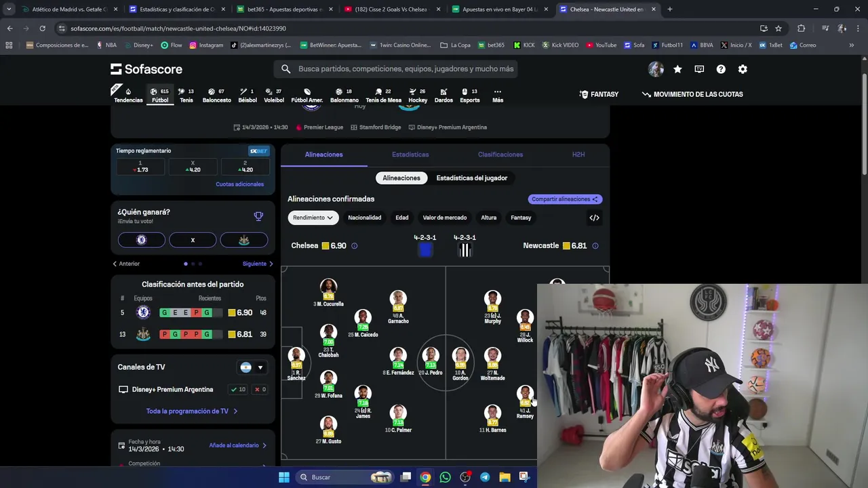Image resolution: width=868 pixels, height=488 pixels.
Task: Click the user profile avatar
Action: pos(656,69)
